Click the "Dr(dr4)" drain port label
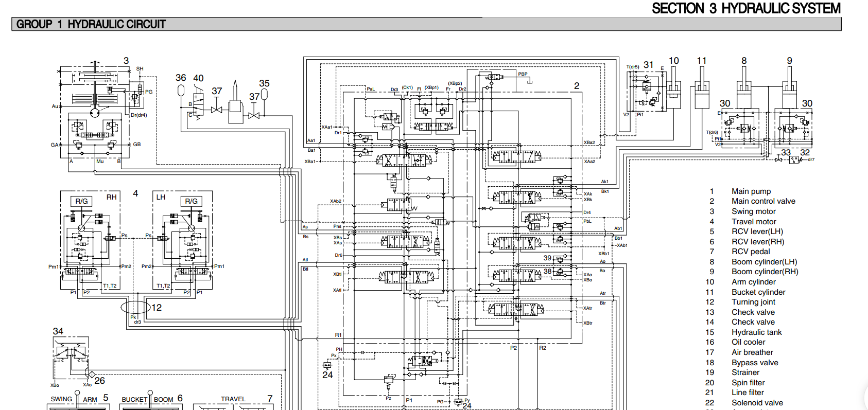Screen dimensions: 868x410 [139, 115]
